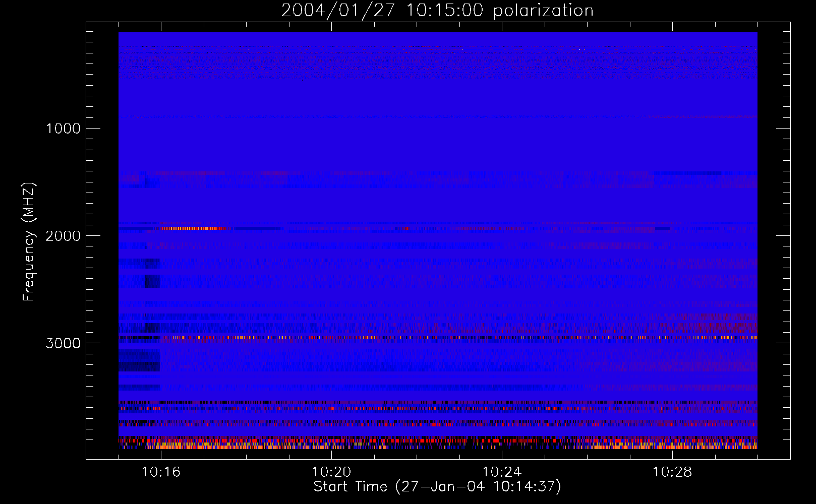
Task: Click the bright orange band at the spectrogram bottom
Action: (438, 447)
